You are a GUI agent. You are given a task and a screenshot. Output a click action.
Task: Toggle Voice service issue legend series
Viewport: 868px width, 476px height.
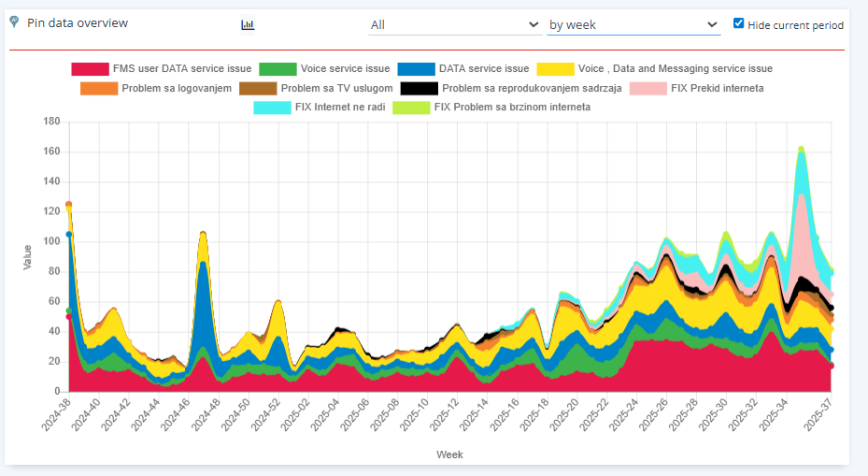tap(345, 69)
